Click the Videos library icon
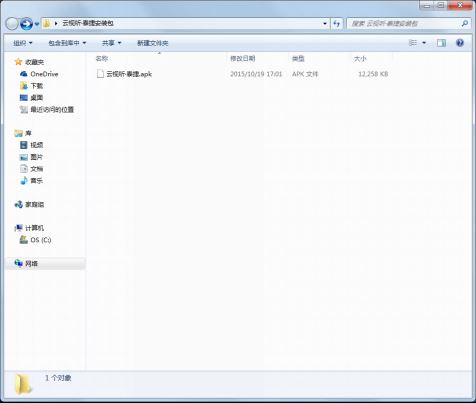This screenshot has height=403, width=476. (24, 145)
